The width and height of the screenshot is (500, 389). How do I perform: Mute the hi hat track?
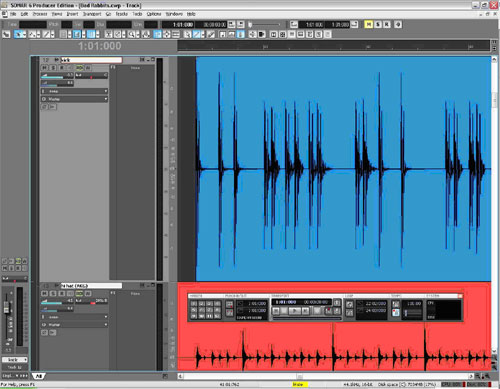45,293
